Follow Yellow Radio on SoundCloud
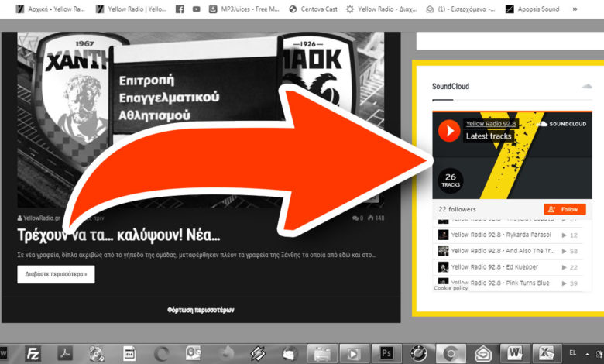 coord(565,209)
